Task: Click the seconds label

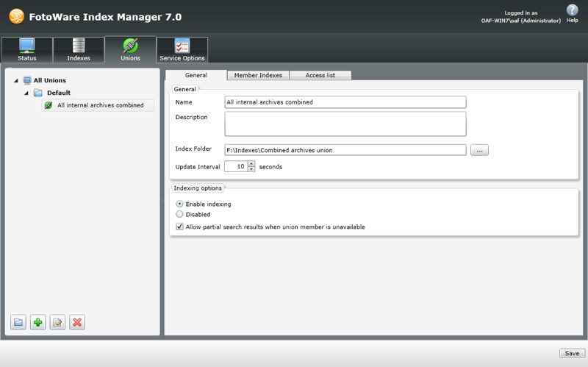Action: 270,167
